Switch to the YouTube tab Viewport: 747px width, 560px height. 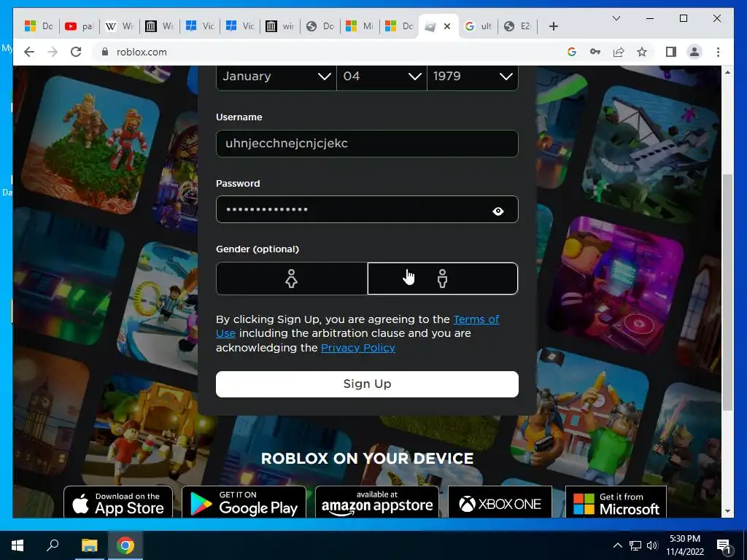[80, 26]
